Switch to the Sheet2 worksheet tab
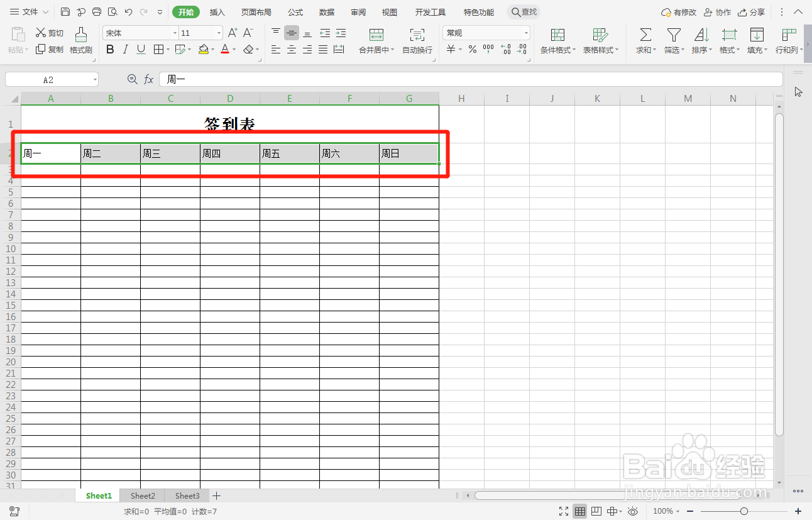812x520 pixels. [143, 496]
